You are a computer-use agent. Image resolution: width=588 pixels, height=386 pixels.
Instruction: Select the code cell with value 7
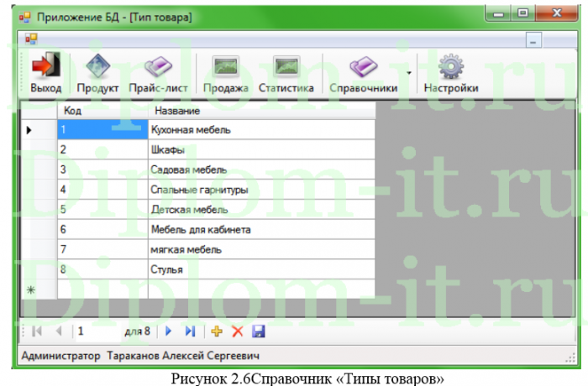pyautogui.click(x=102, y=249)
